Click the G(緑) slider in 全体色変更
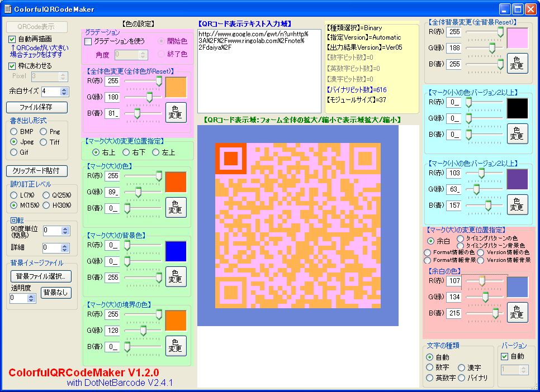Screen dimensions: 540x392 [x=143, y=97]
